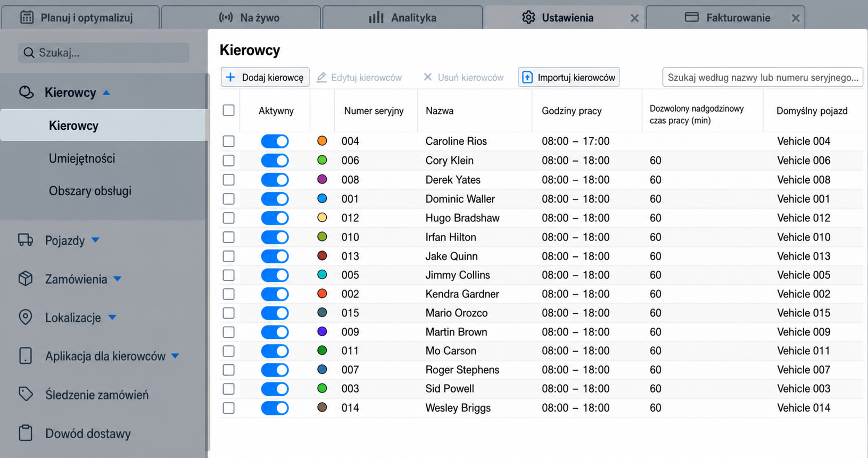868x458 pixels.
Task: Click the bar chart icon on Analityka tab
Action: click(x=376, y=18)
